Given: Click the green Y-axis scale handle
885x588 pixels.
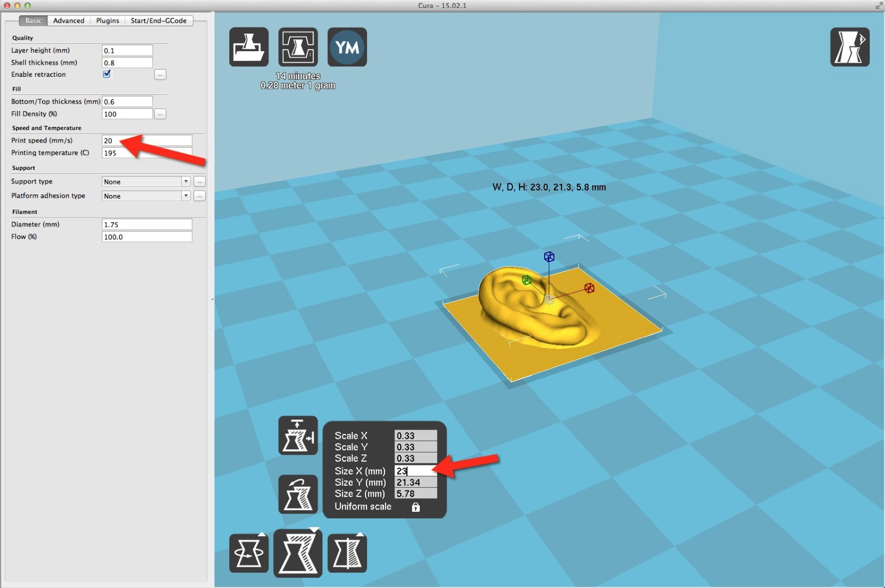Looking at the screenshot, I should click(x=527, y=280).
